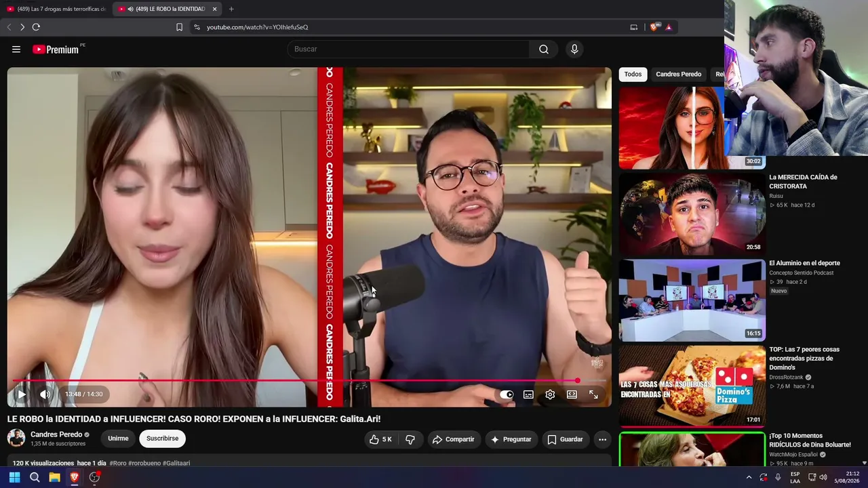Open Brave Rewards triangle icon
Image resolution: width=868 pixels, height=488 pixels.
[669, 27]
